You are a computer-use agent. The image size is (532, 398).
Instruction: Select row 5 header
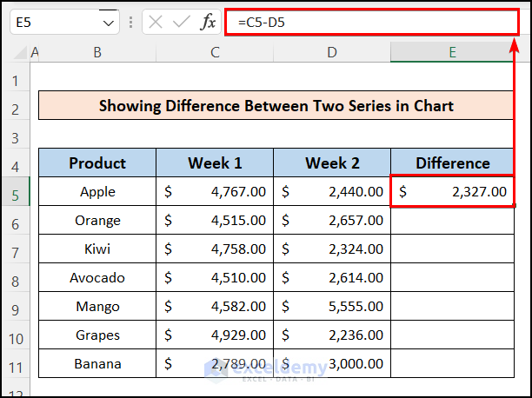(16, 192)
